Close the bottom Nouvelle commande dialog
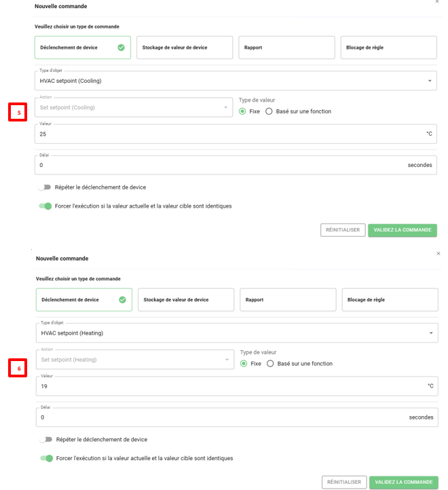The width and height of the screenshot is (448, 490). 438,253
